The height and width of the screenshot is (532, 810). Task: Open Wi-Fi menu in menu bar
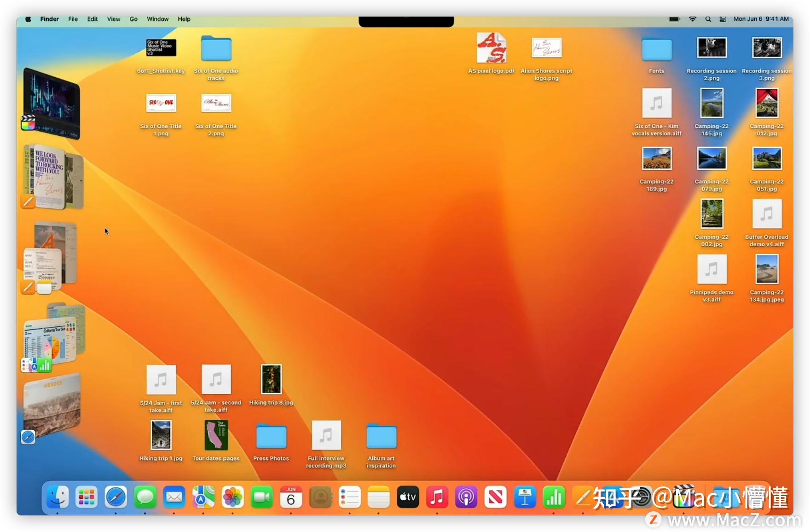tap(692, 19)
